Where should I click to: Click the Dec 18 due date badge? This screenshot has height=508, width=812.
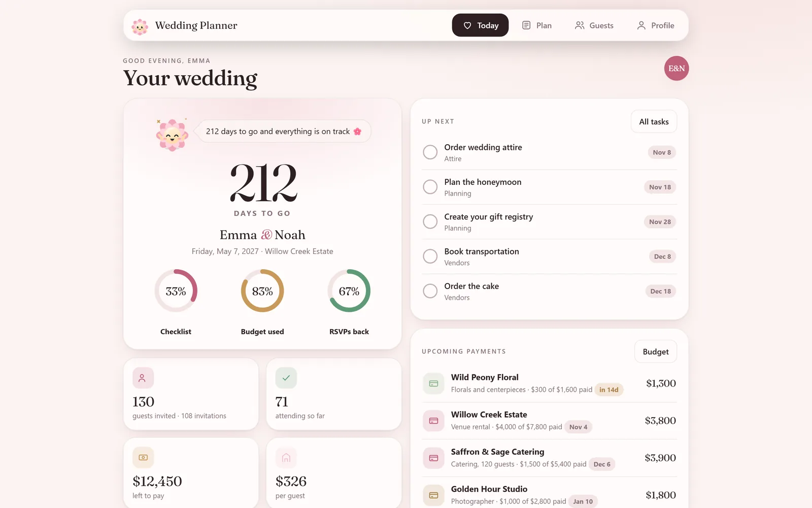pyautogui.click(x=660, y=291)
